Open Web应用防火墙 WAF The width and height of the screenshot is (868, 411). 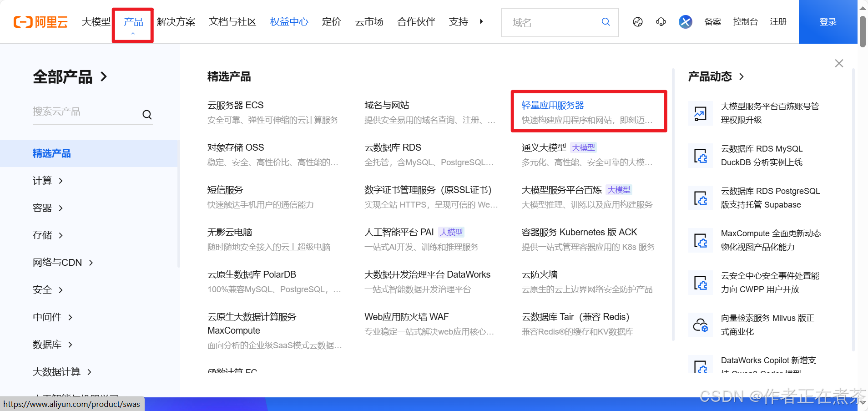point(406,317)
